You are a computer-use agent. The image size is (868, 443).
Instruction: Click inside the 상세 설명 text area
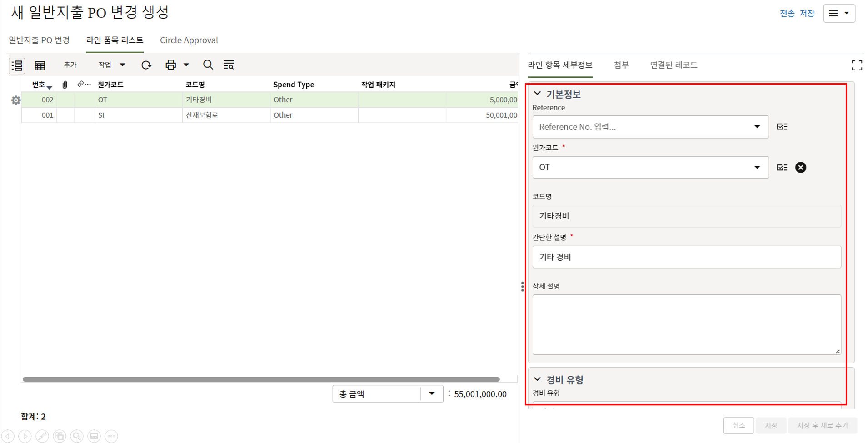(x=686, y=324)
